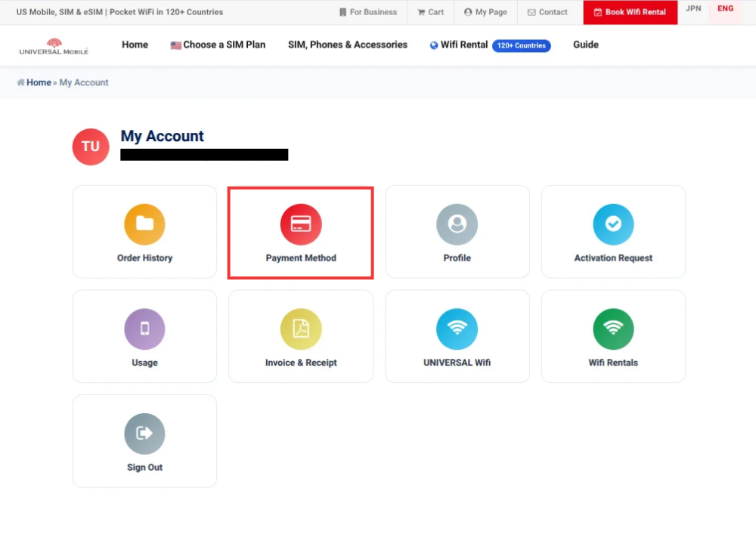
Task: Click the Payment Method label
Action: pyautogui.click(x=301, y=258)
